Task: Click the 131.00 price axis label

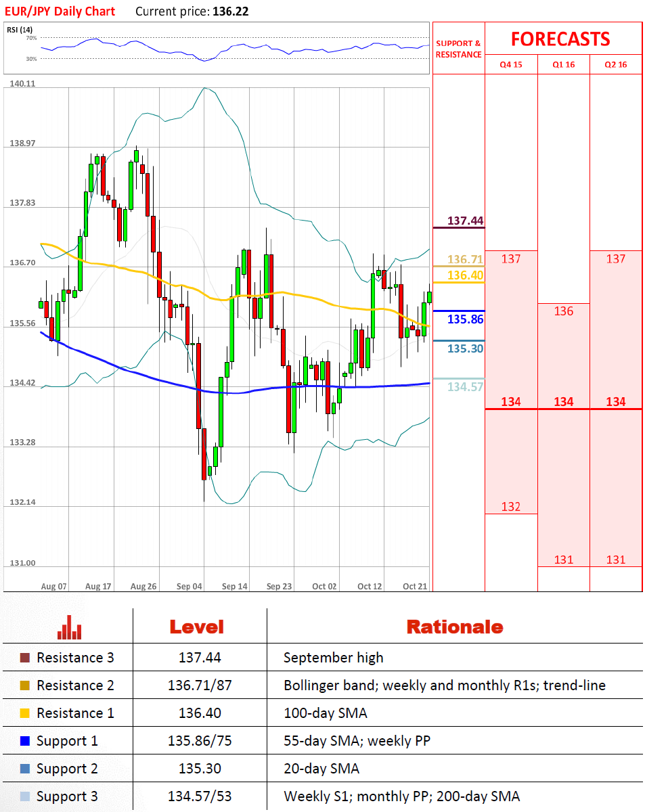Action: [x=22, y=562]
